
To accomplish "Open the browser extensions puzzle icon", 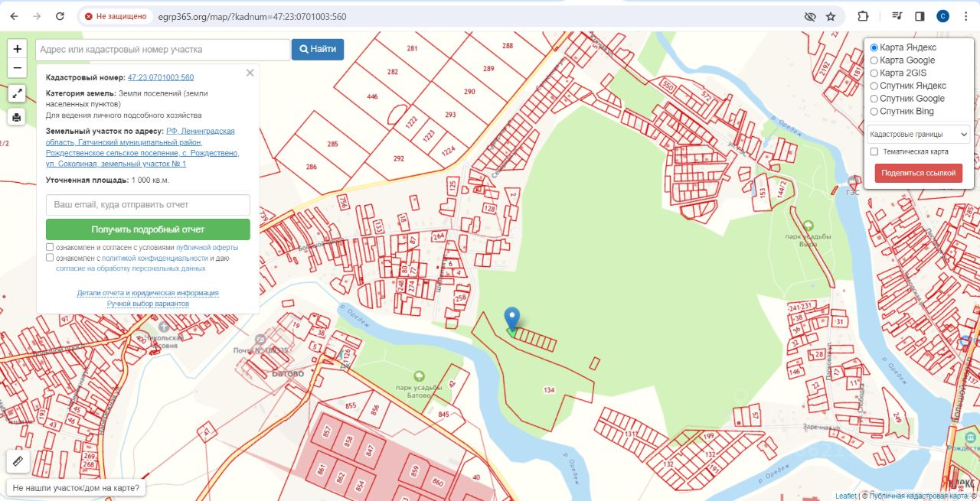I will [863, 16].
